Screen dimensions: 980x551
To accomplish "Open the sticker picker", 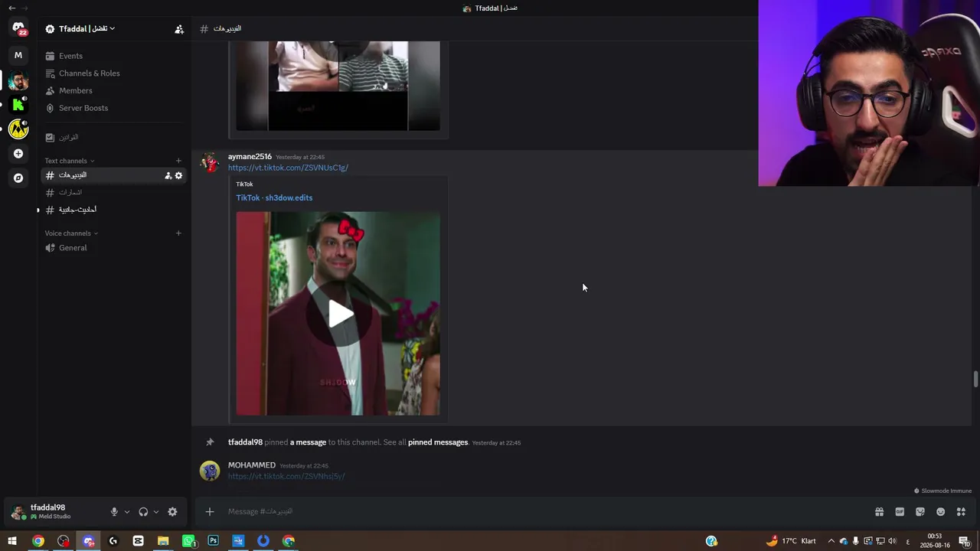I will (920, 512).
